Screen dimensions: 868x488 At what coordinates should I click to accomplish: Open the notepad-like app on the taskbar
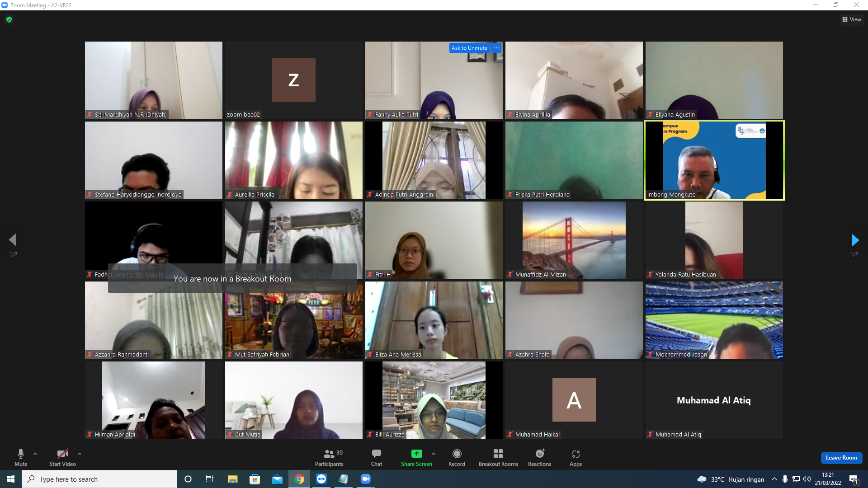344,479
